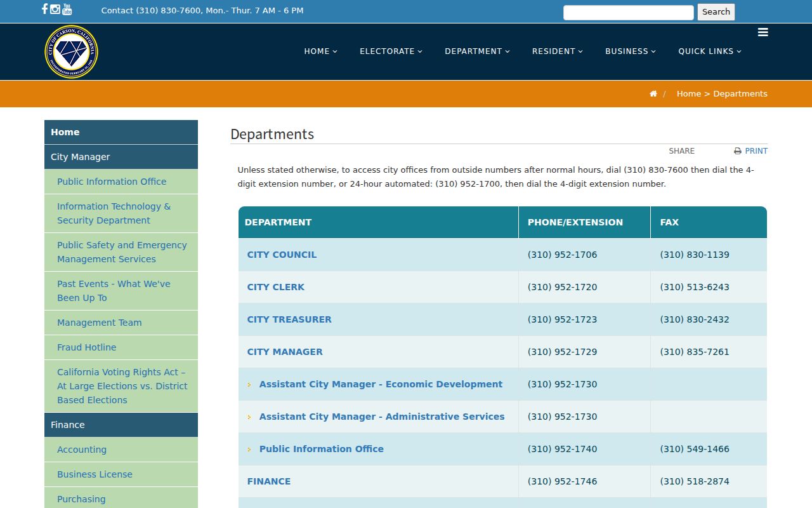The width and height of the screenshot is (812, 508).
Task: Expand the RESIDENT nav dropdown
Action: pyautogui.click(x=558, y=51)
